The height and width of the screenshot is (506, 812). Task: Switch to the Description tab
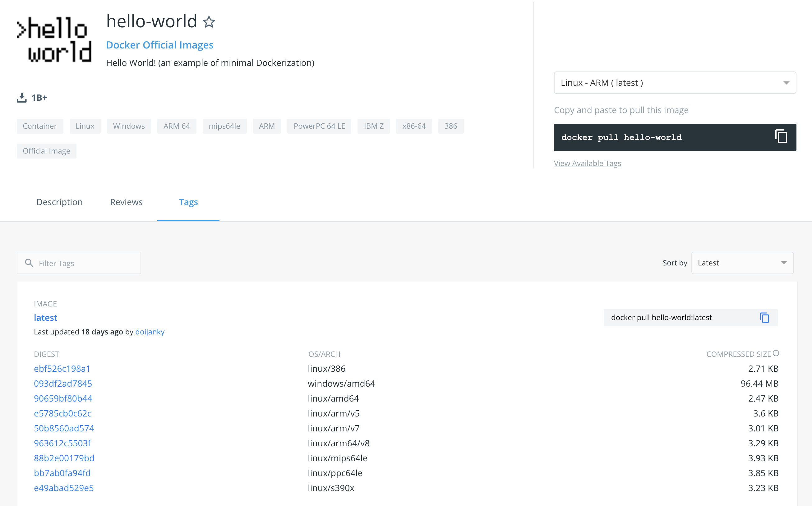(x=60, y=202)
